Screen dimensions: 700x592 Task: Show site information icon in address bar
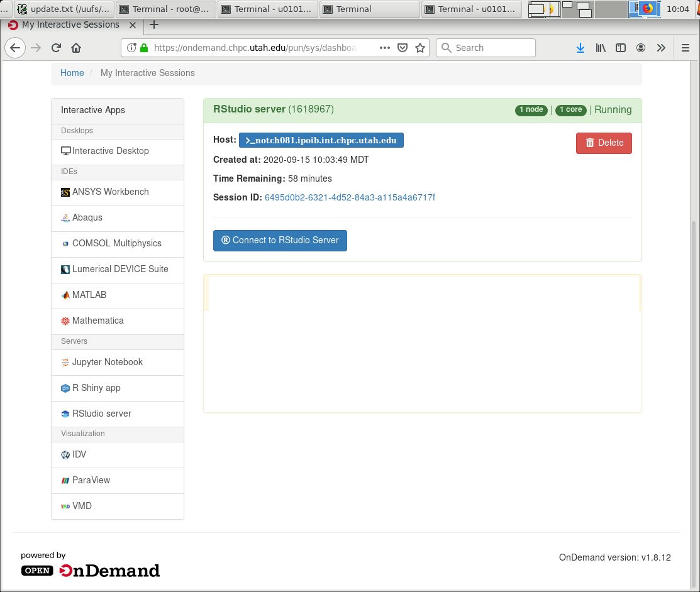131,48
